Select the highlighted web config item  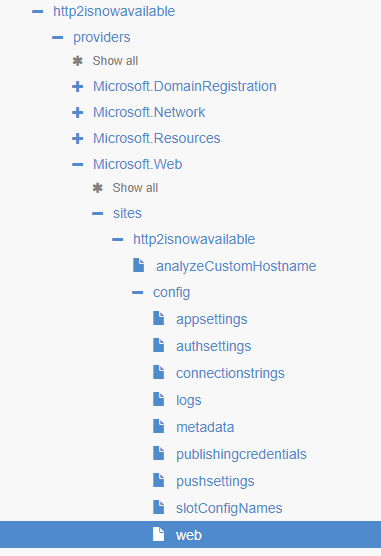click(190, 534)
